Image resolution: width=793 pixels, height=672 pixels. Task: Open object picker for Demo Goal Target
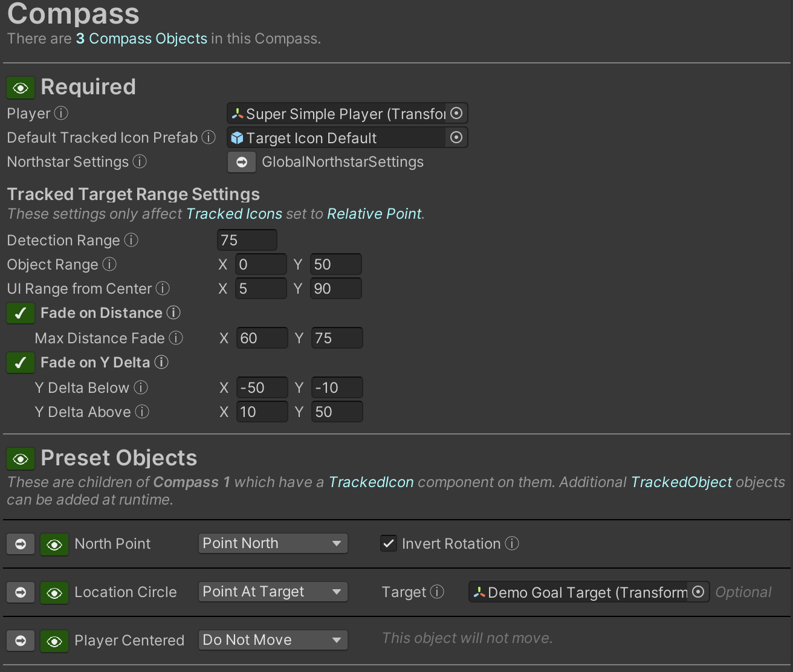(698, 592)
